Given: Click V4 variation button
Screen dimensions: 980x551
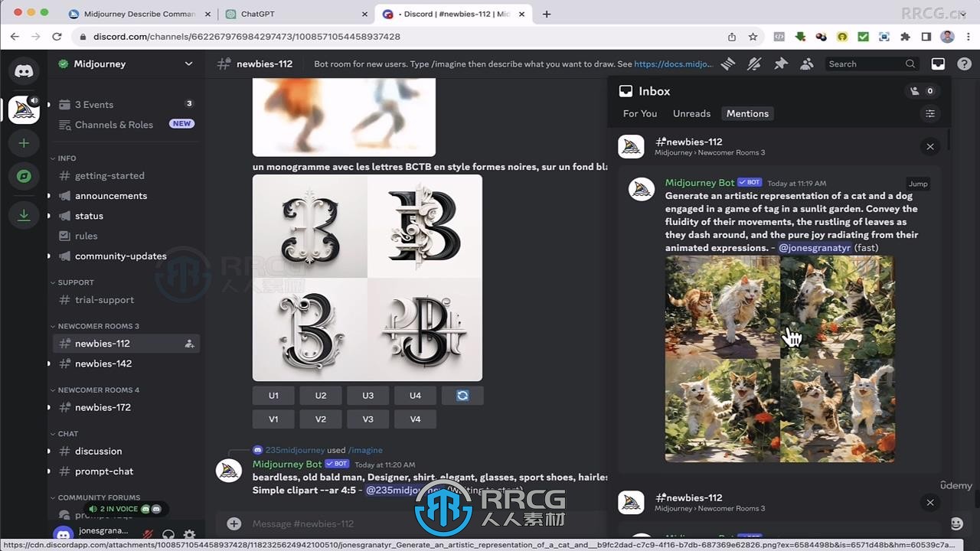Looking at the screenshot, I should tap(415, 419).
